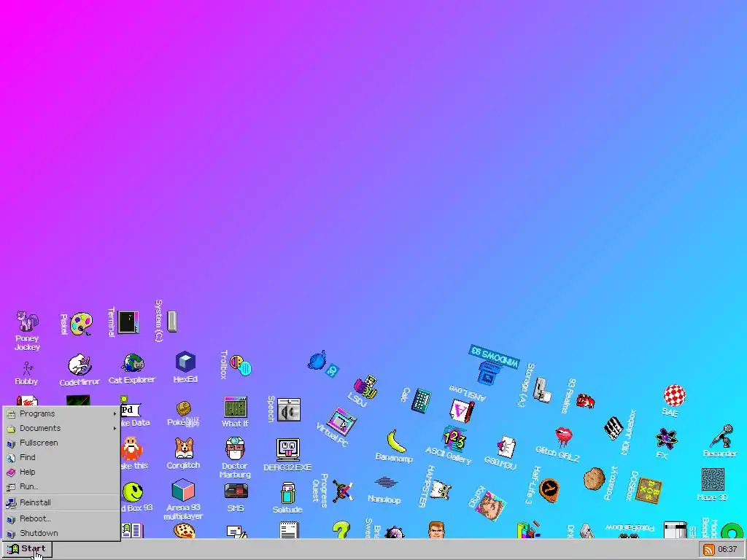The height and width of the screenshot is (560, 747).
Task: Launch the 93 Realms icon
Action: [x=586, y=401]
